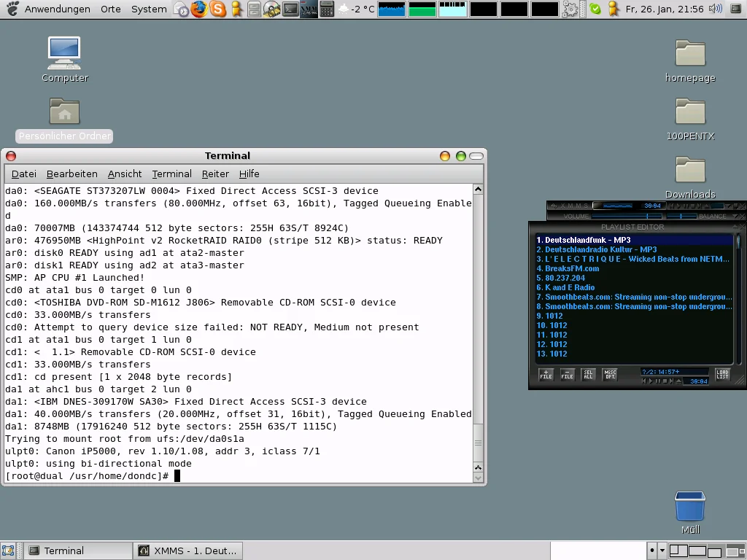Screen dimensions: 747x560
Task: Open the calculator launcher in the panel
Action: pos(327,9)
